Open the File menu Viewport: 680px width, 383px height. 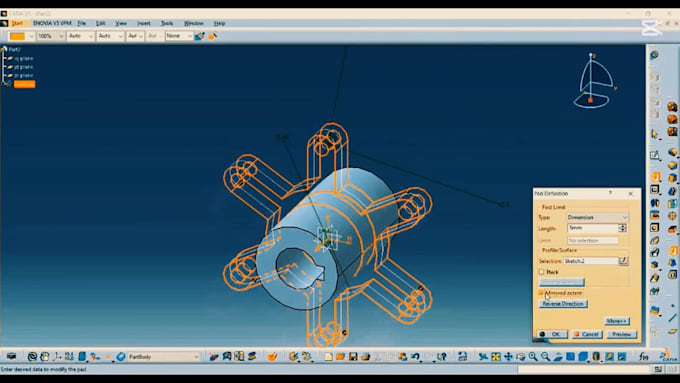[82, 23]
